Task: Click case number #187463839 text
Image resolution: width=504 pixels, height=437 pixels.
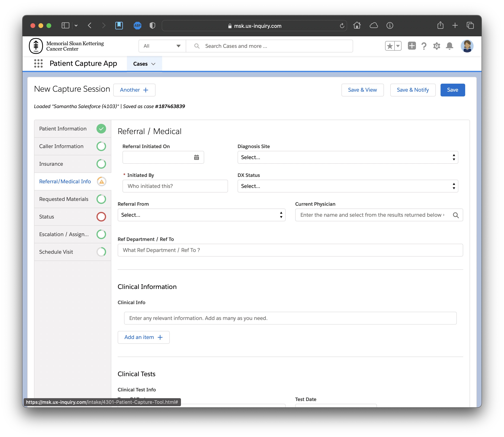Action: point(170,106)
